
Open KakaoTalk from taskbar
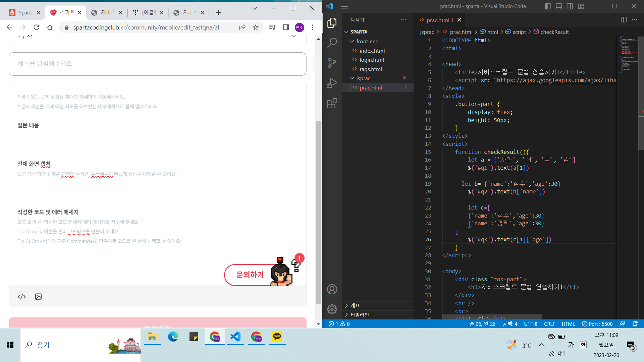click(277, 337)
